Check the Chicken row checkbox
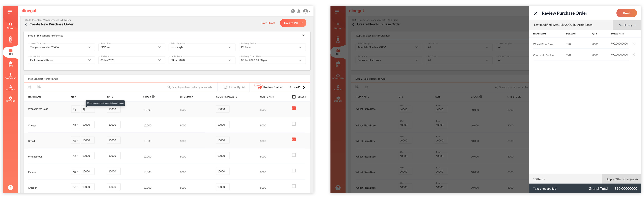This screenshot has height=199, width=644. (294, 186)
